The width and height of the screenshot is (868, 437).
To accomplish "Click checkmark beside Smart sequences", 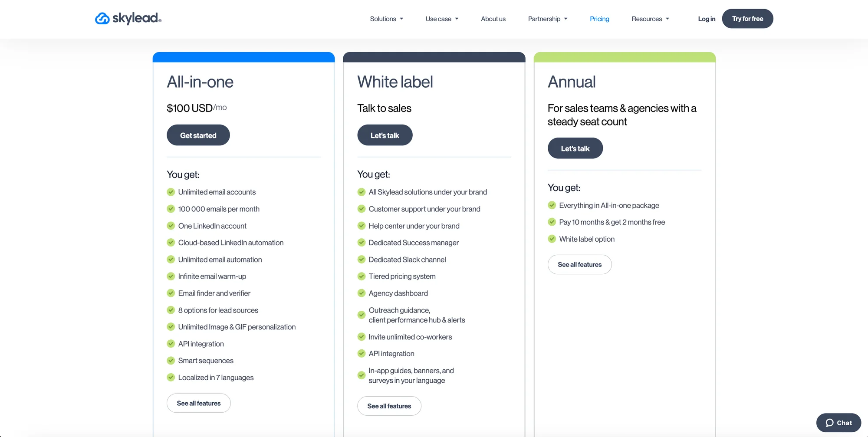I will pyautogui.click(x=171, y=360).
